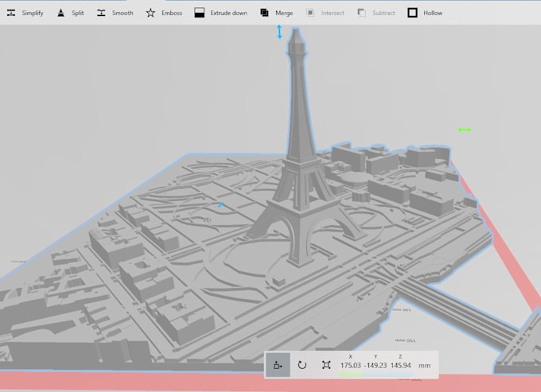Viewport: 541px width, 392px height.
Task: Switch to the Scale tool
Action: (326, 365)
